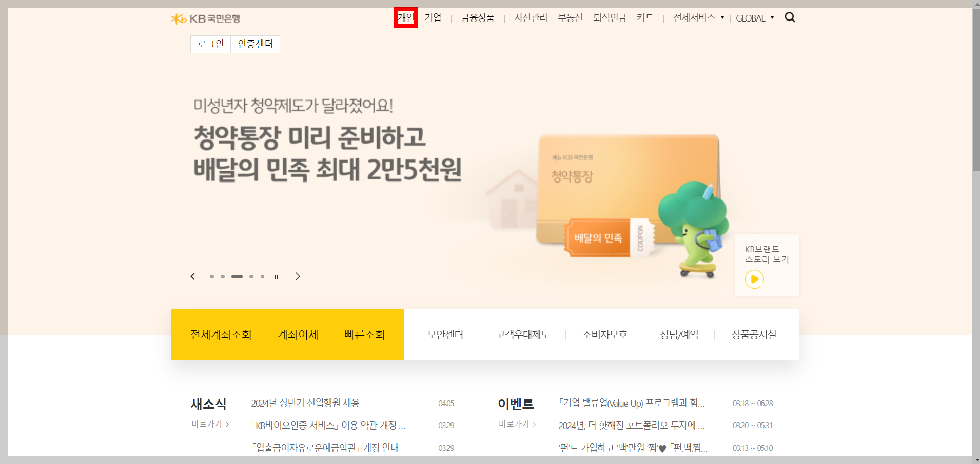Expand the 카드 navigation menu
Screen dimensions: 980x464
click(645, 17)
